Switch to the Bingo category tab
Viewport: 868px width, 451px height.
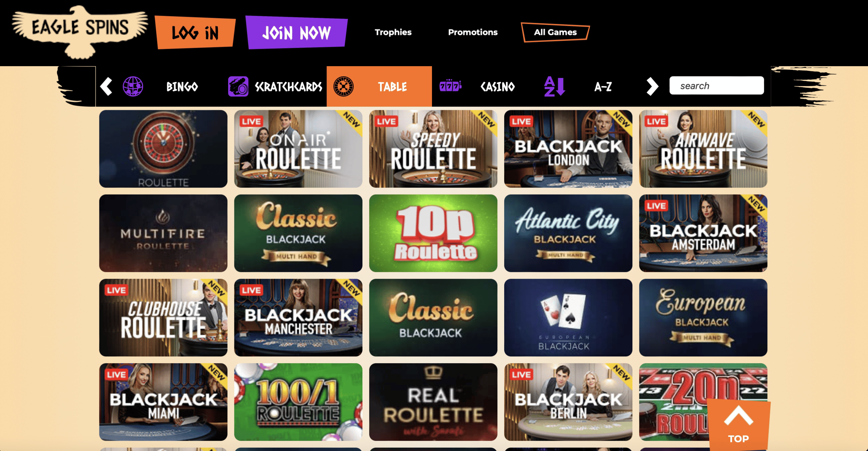pyautogui.click(x=182, y=87)
